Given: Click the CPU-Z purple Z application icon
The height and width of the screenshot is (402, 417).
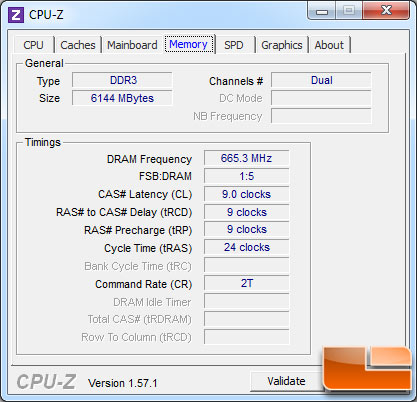Looking at the screenshot, I should [16, 15].
